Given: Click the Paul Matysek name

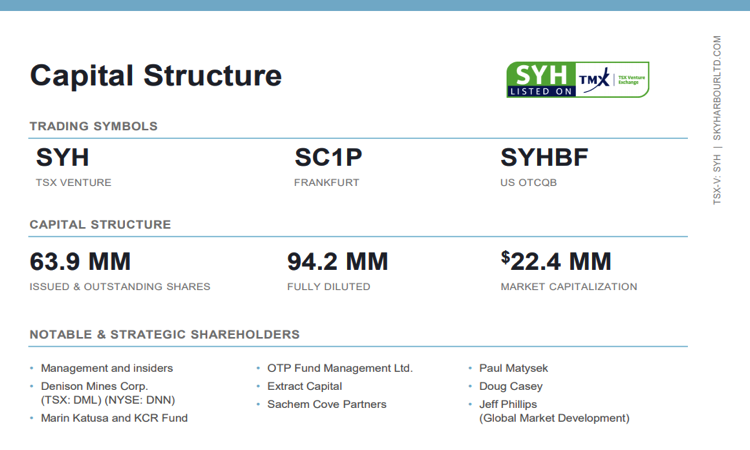Looking at the screenshot, I should click(514, 368).
